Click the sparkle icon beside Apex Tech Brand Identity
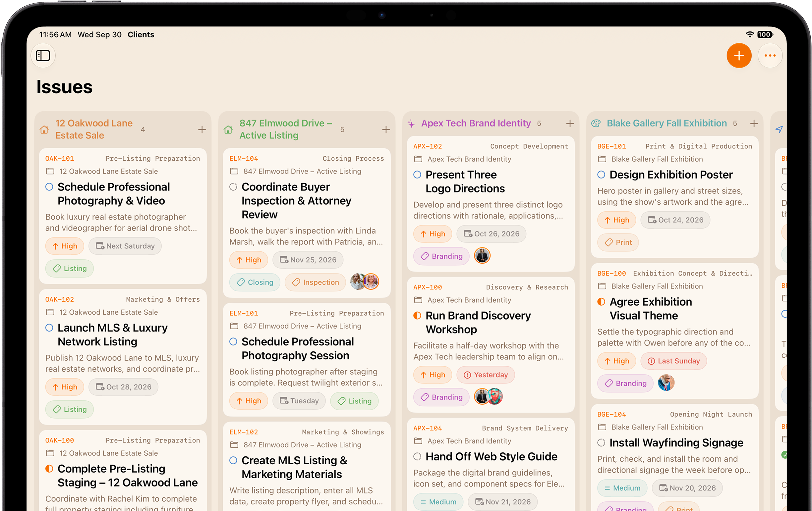Screen dimensions: 812x511 [x=411, y=124]
